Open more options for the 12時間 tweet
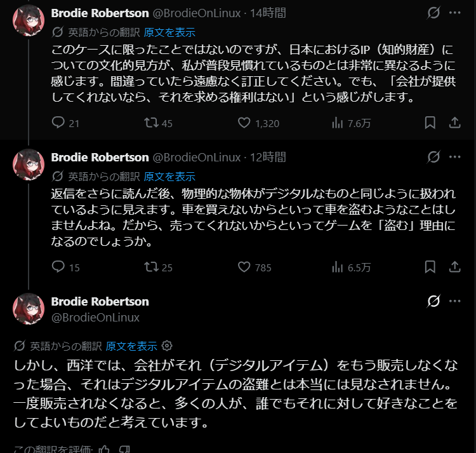The width and height of the screenshot is (476, 453). tap(455, 156)
